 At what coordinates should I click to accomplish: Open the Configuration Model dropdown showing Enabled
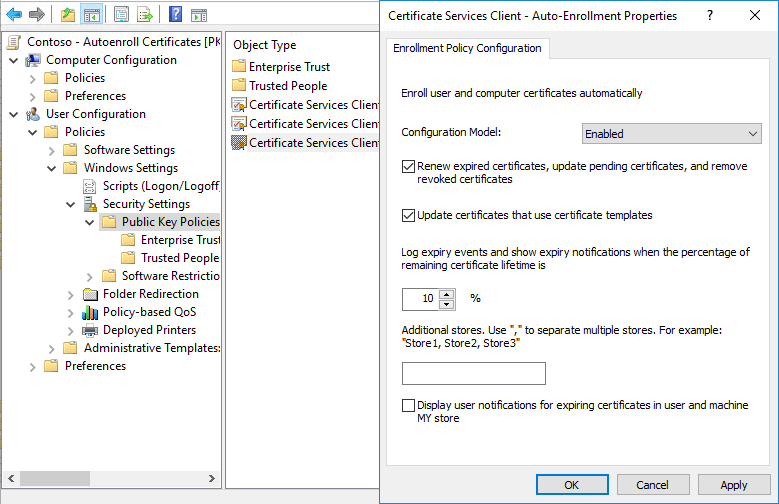click(672, 134)
